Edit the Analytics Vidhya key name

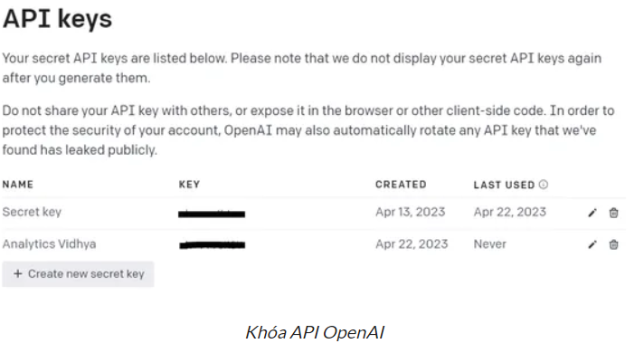592,245
